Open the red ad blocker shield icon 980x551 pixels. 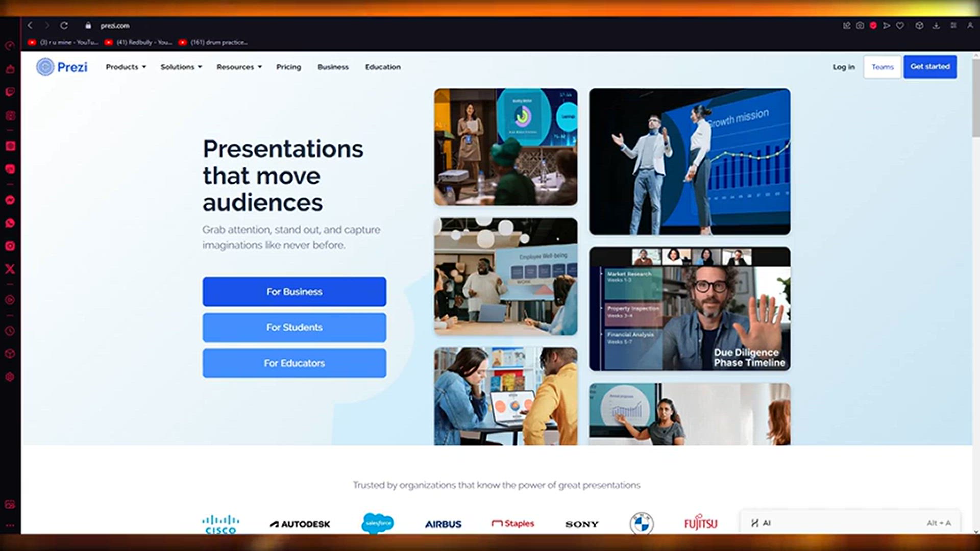pos(873,26)
